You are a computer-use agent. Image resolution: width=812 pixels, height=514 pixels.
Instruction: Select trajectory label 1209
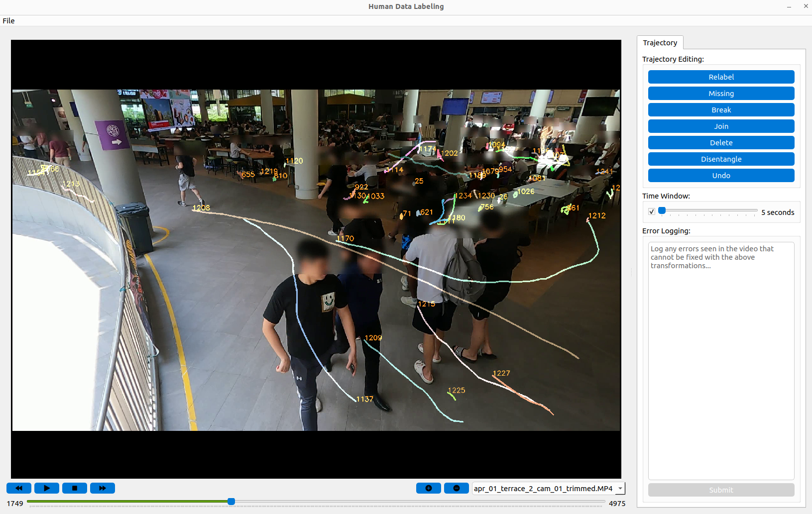pyautogui.click(x=373, y=338)
